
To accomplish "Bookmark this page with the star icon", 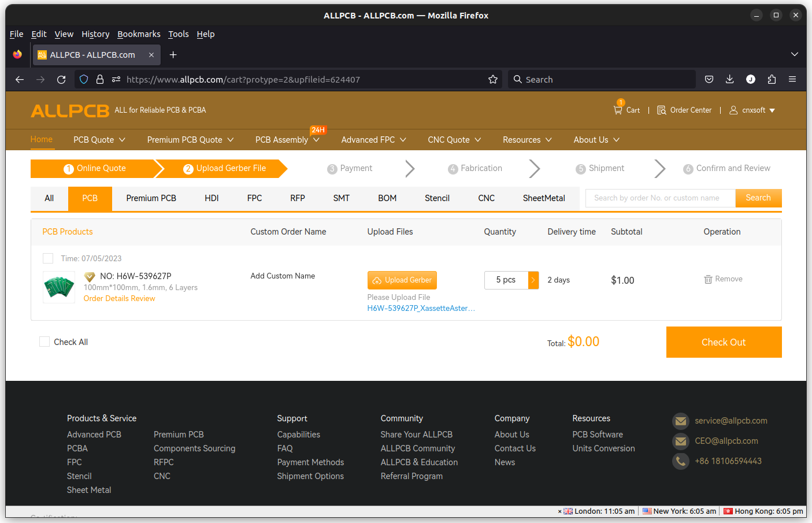I will [493, 80].
